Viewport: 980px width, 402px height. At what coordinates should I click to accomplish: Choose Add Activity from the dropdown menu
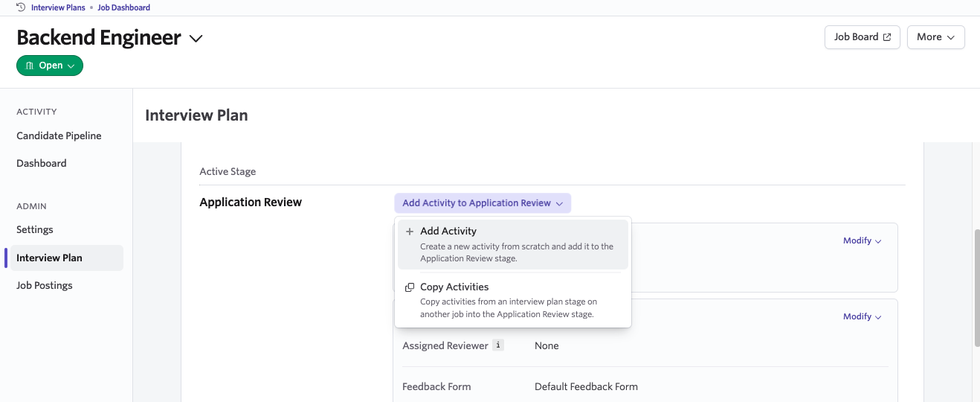513,244
